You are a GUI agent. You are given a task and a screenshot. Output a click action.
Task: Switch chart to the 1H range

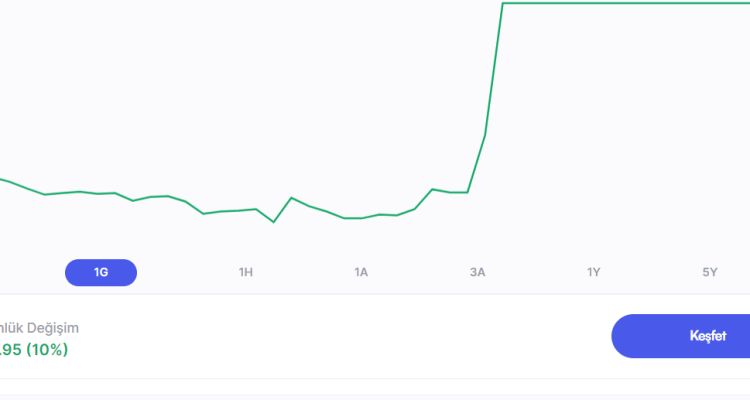[x=246, y=272]
